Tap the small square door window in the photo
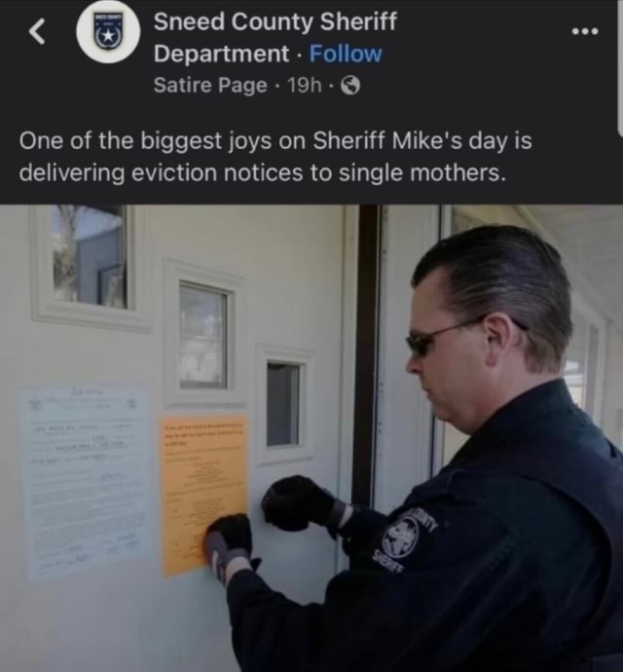 coord(283,404)
